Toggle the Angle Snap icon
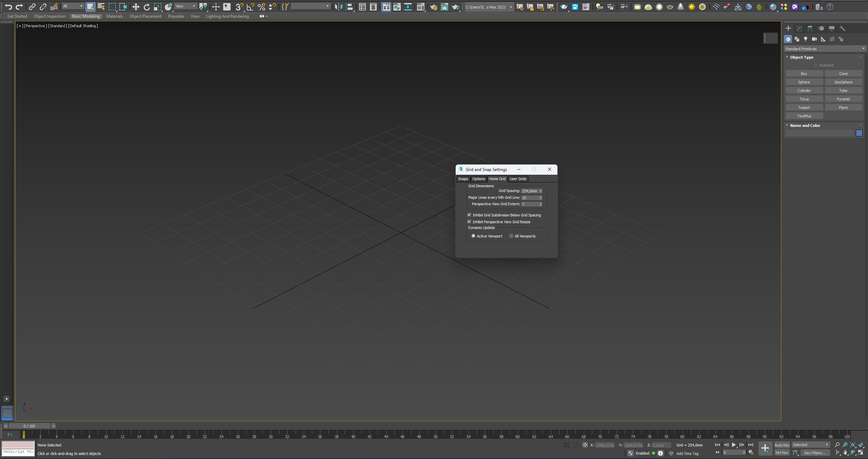 [250, 7]
